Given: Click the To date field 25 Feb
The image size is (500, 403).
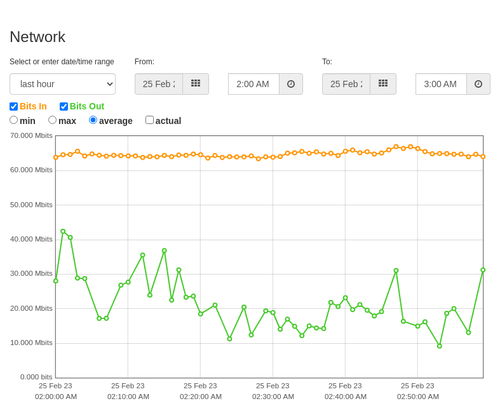Looking at the screenshot, I should click(x=346, y=84).
